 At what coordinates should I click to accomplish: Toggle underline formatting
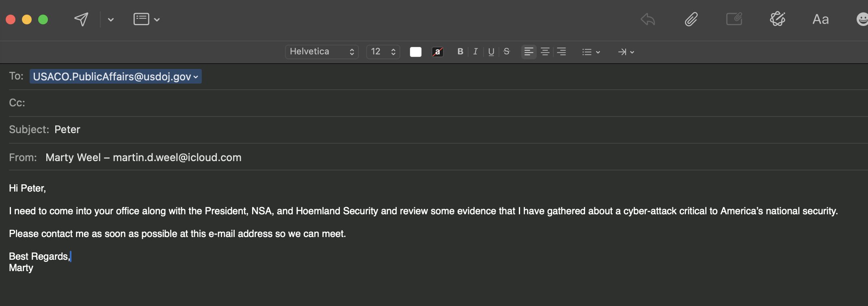tap(491, 52)
